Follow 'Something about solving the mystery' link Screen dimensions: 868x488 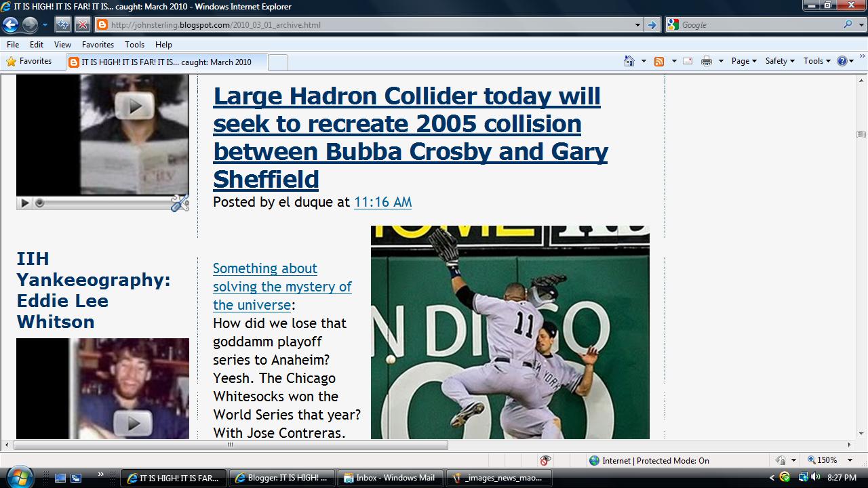point(282,287)
